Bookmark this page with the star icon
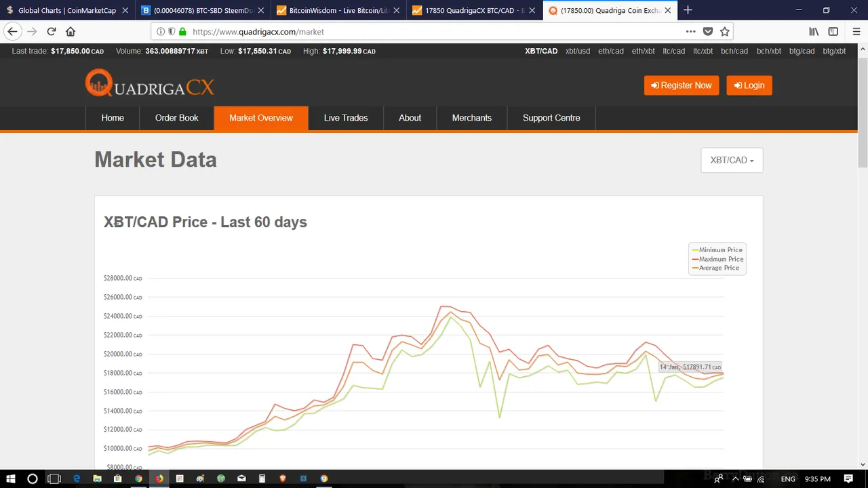The width and height of the screenshot is (868, 488). [725, 31]
